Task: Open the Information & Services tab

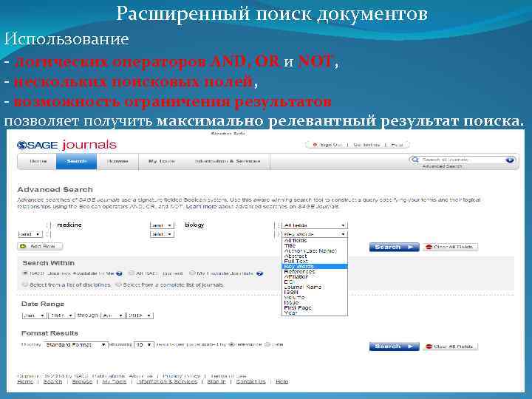Action: point(228,162)
